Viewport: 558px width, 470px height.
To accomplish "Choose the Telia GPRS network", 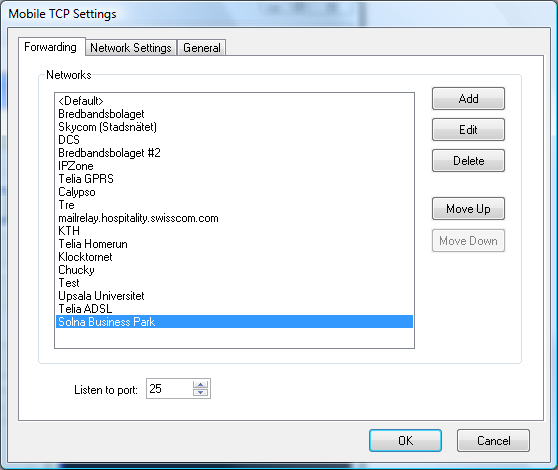I will [x=234, y=179].
